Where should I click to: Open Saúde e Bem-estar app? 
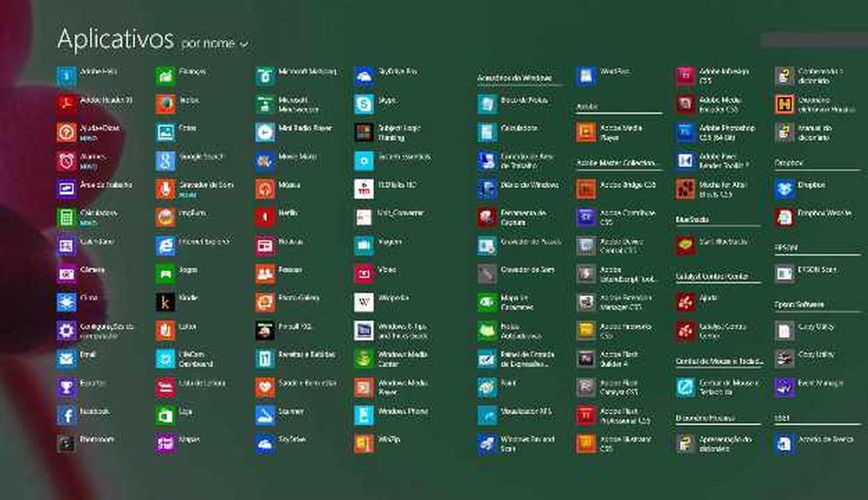coord(296,387)
